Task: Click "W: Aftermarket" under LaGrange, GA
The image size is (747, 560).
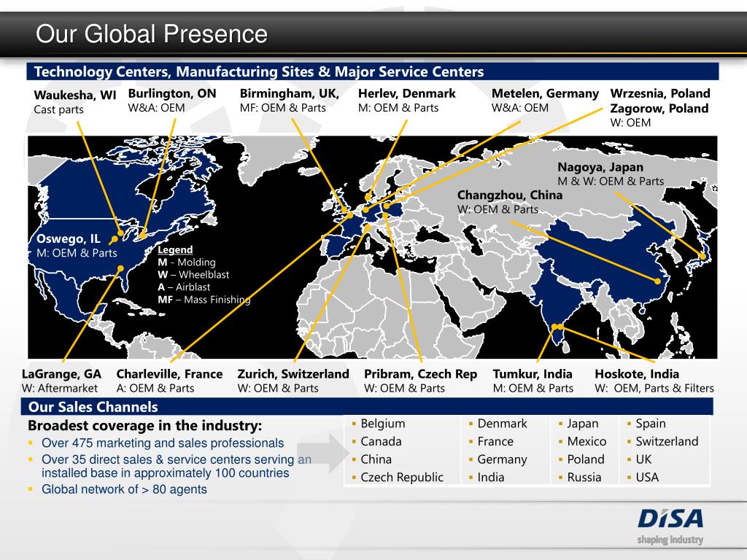Action: pyautogui.click(x=60, y=388)
